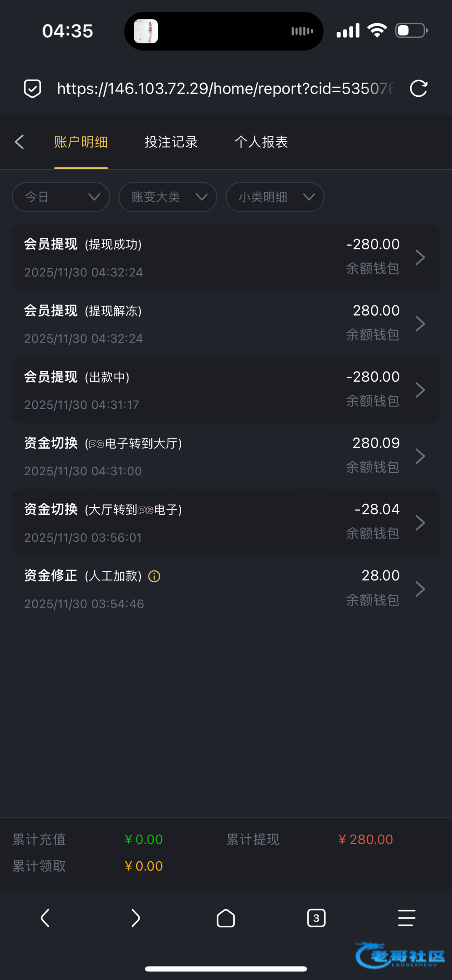The height and width of the screenshot is (980, 452).
Task: Tap the browser forward navigation arrow
Action: click(135, 918)
